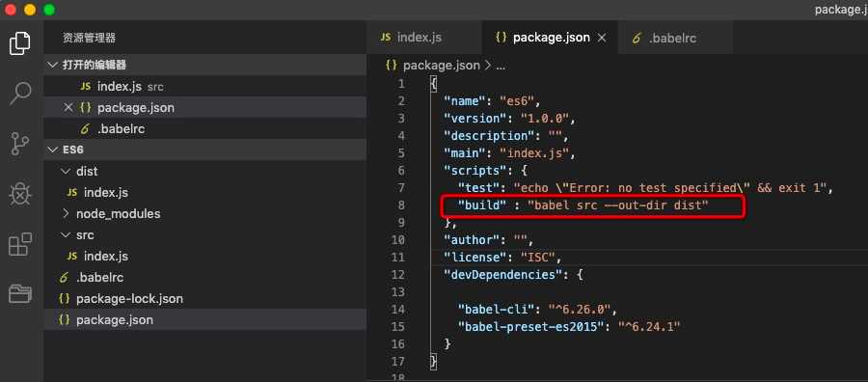Click the echo error script string
The image size is (868, 382).
click(670, 188)
